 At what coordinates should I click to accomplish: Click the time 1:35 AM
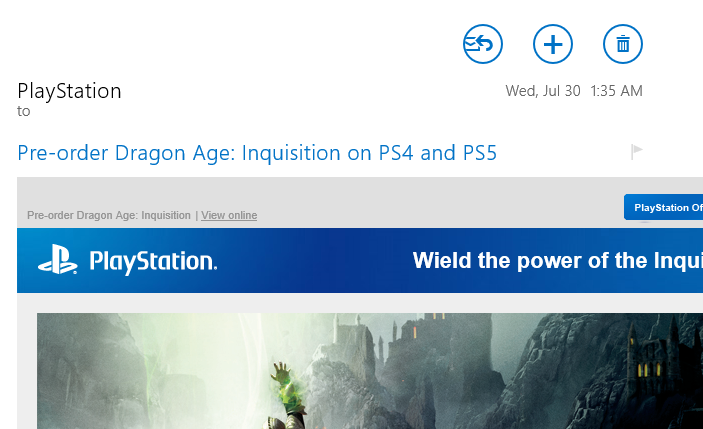click(x=616, y=91)
